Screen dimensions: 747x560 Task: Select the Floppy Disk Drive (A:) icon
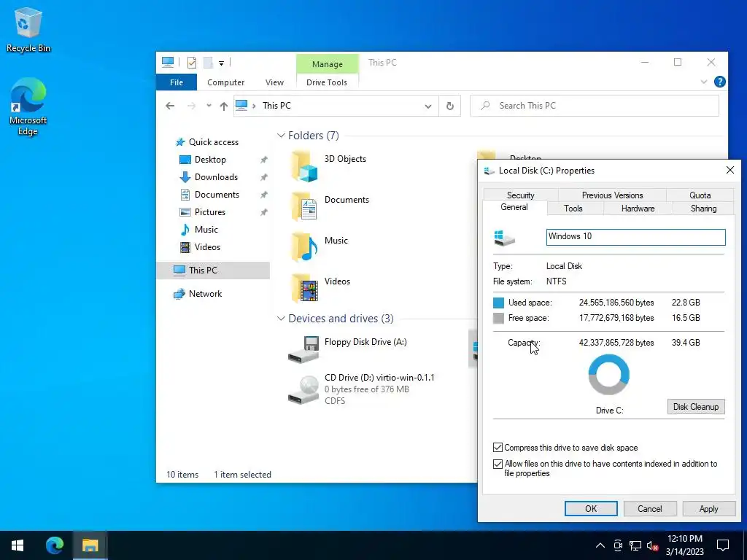click(303, 349)
